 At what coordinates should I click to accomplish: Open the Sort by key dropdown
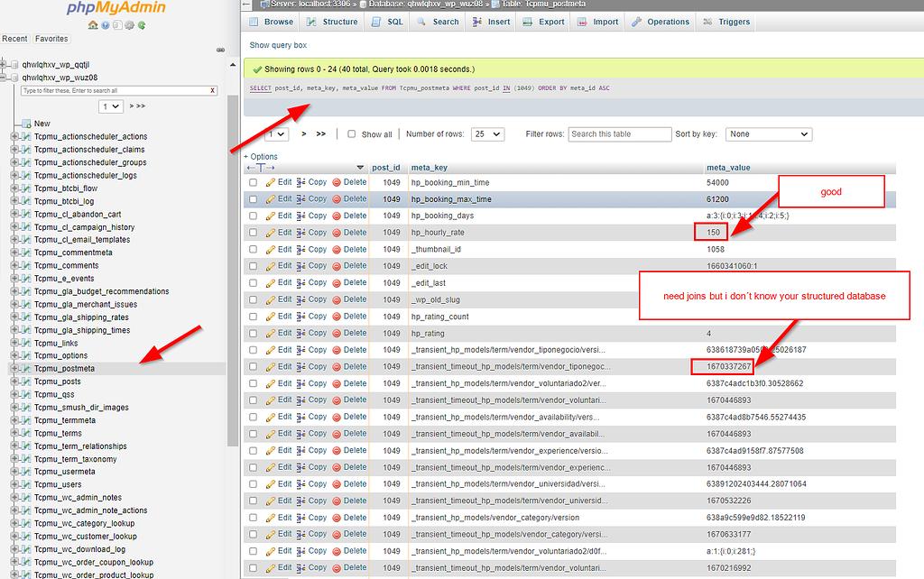tap(768, 133)
